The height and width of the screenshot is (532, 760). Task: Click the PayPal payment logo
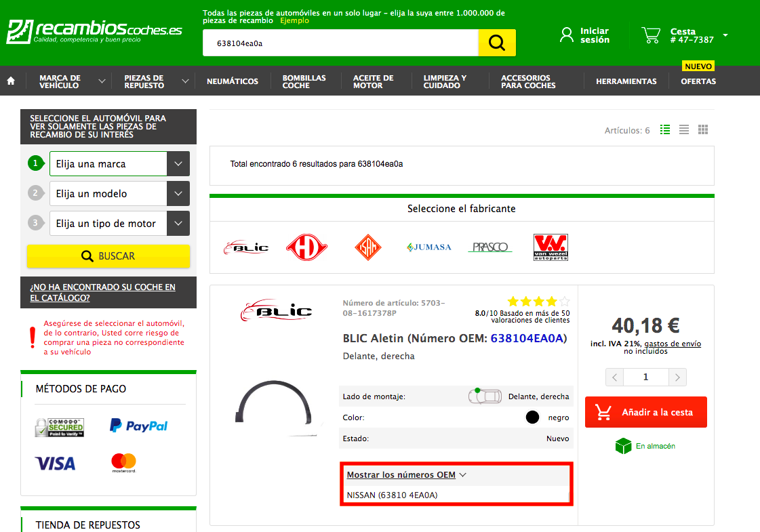(138, 426)
